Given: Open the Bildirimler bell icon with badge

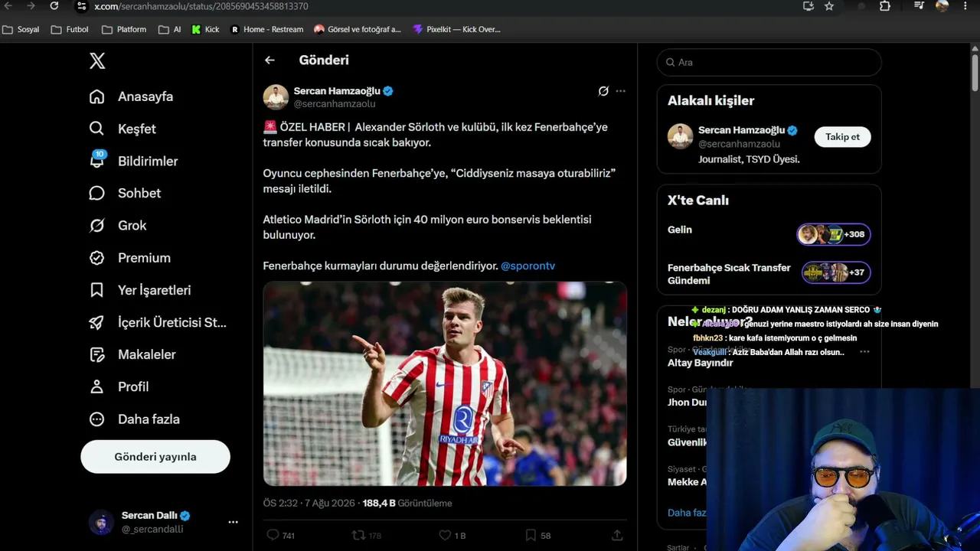Looking at the screenshot, I should (x=97, y=160).
